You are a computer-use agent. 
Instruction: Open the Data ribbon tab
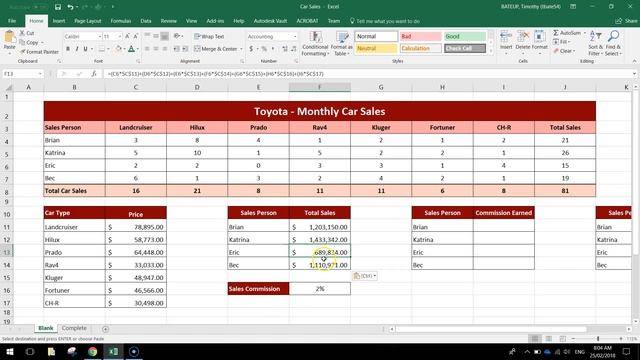click(146, 21)
